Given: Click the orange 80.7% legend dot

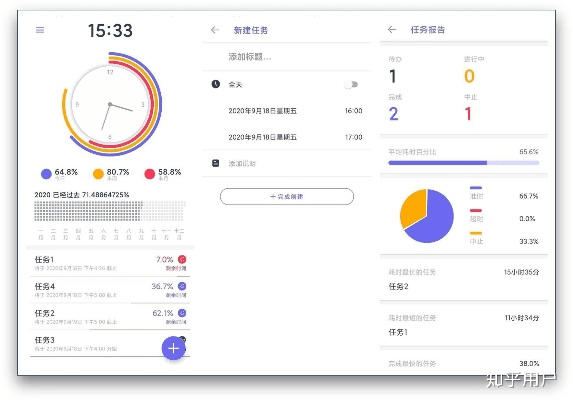Looking at the screenshot, I should (98, 174).
